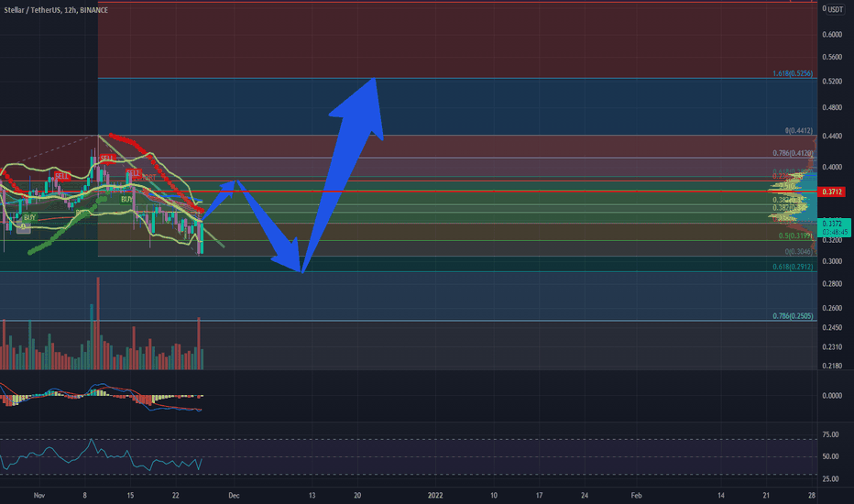Click the 0.2600 price axis label
854x504 pixels.
pyautogui.click(x=832, y=308)
